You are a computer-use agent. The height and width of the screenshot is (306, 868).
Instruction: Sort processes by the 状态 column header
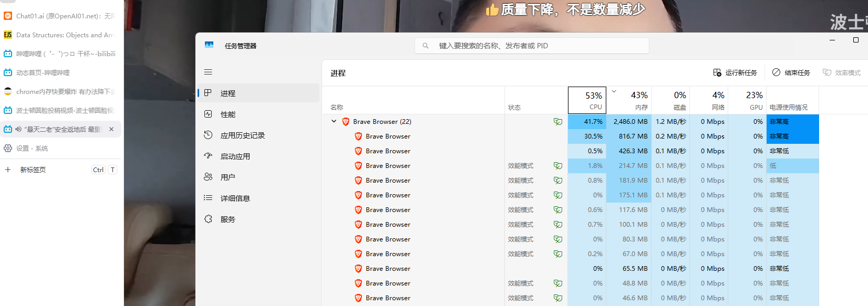[536, 100]
